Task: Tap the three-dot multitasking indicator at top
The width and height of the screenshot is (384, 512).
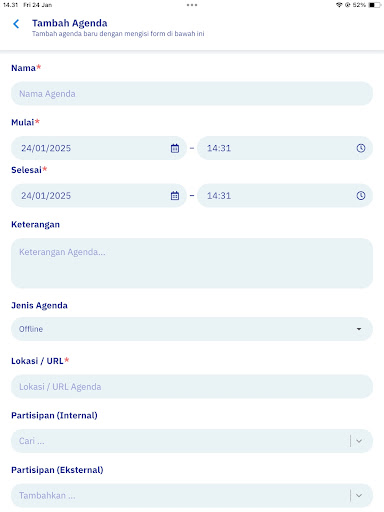Action: click(x=192, y=5)
